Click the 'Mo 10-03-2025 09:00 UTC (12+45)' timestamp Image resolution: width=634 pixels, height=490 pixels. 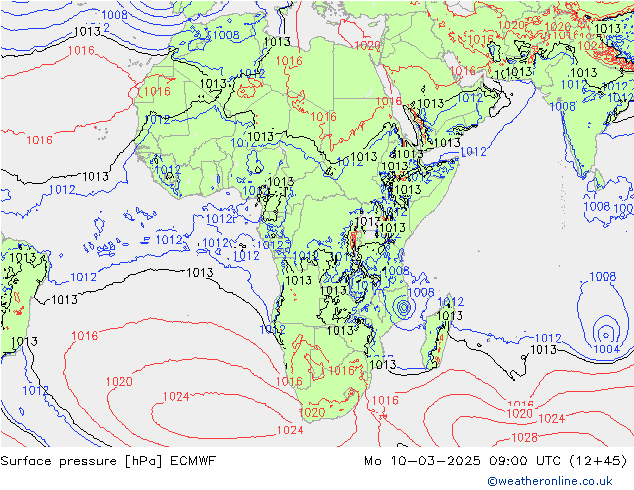pos(495,461)
